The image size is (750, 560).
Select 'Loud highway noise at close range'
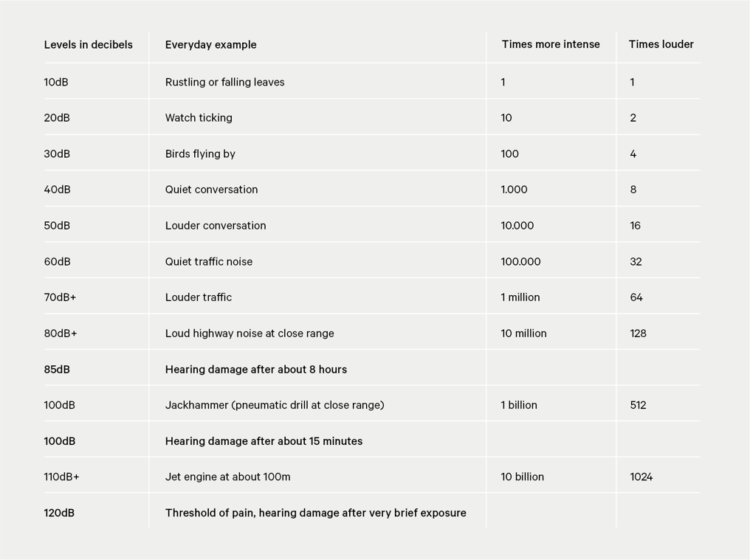[x=250, y=333]
